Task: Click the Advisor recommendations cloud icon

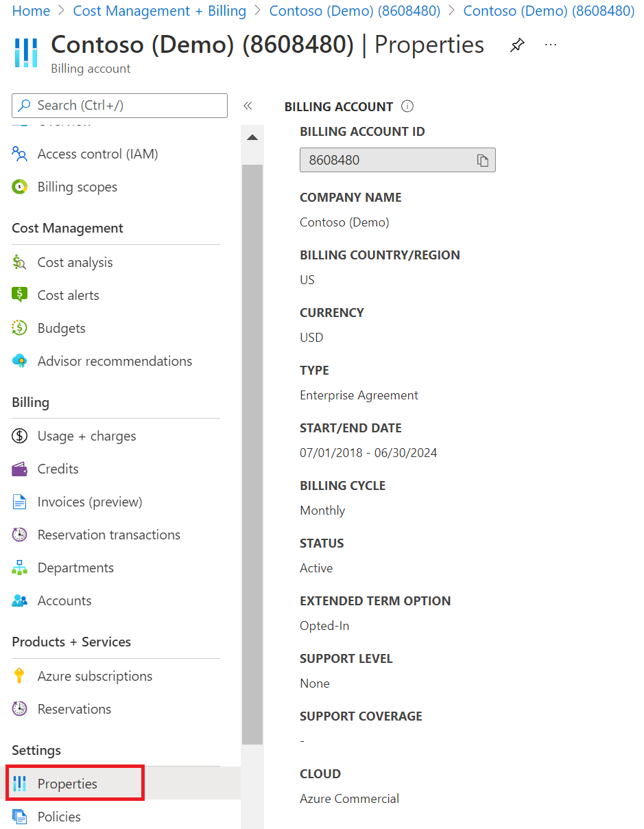Action: click(x=20, y=361)
